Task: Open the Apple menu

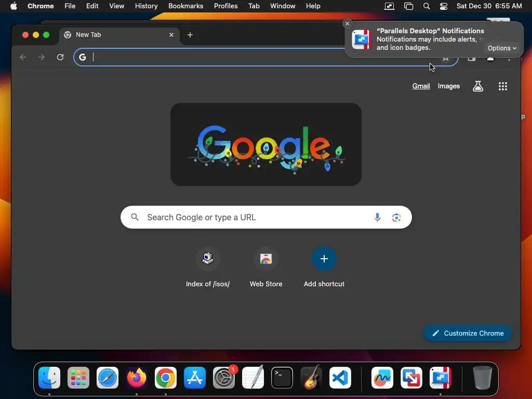Action: click(14, 6)
